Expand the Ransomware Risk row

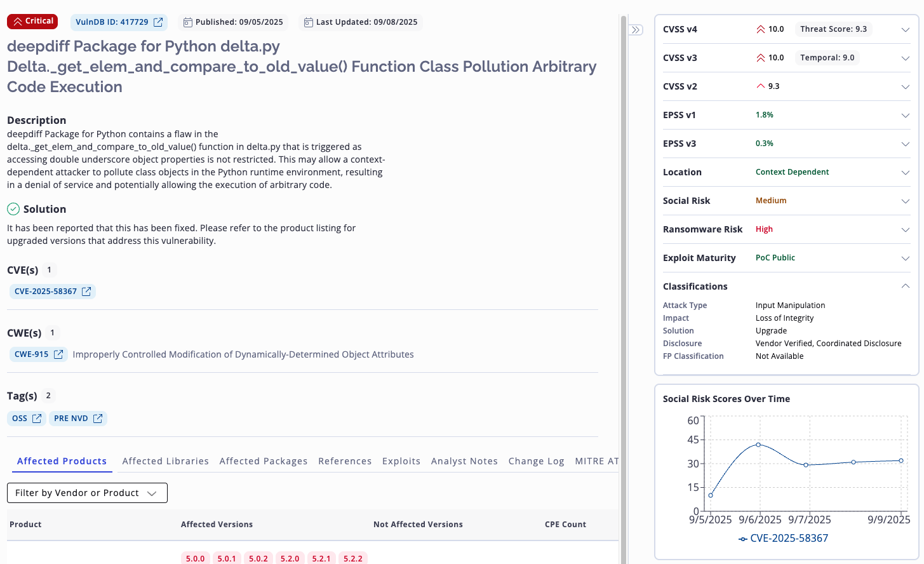pyautogui.click(x=906, y=230)
